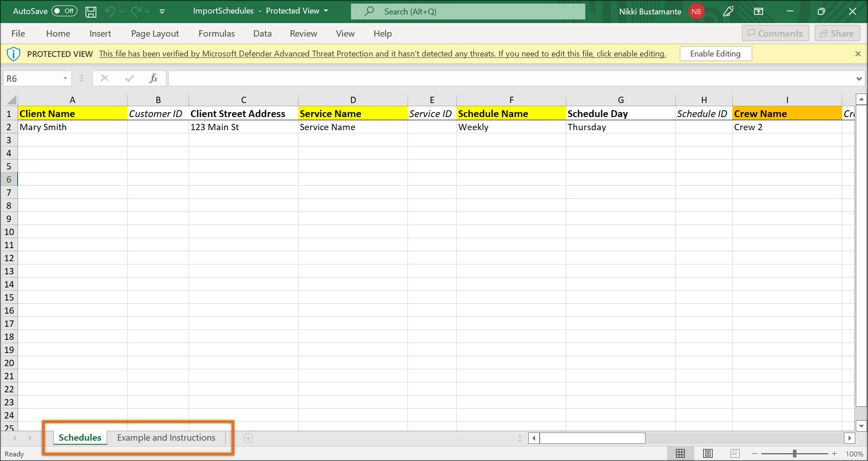Viewport: 868px width, 461px height.
Task: Click the pen drawing mode icon
Action: 728,12
